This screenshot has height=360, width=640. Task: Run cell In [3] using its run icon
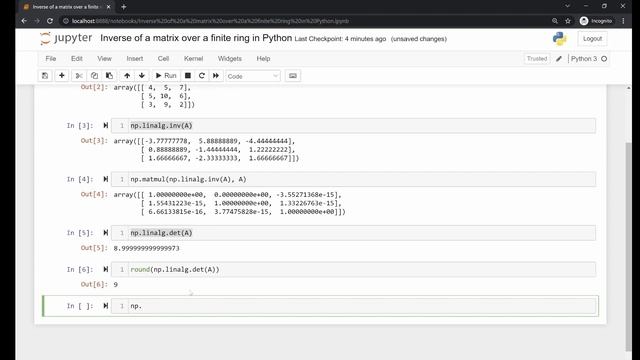pyautogui.click(x=106, y=126)
